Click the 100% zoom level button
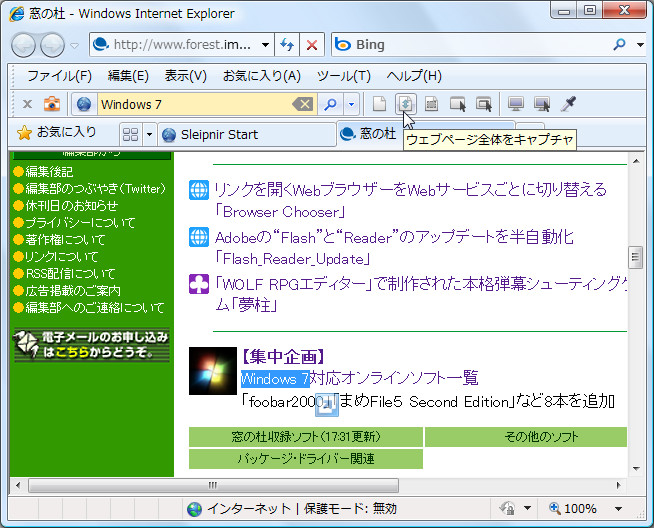The image size is (654, 528). click(x=572, y=508)
